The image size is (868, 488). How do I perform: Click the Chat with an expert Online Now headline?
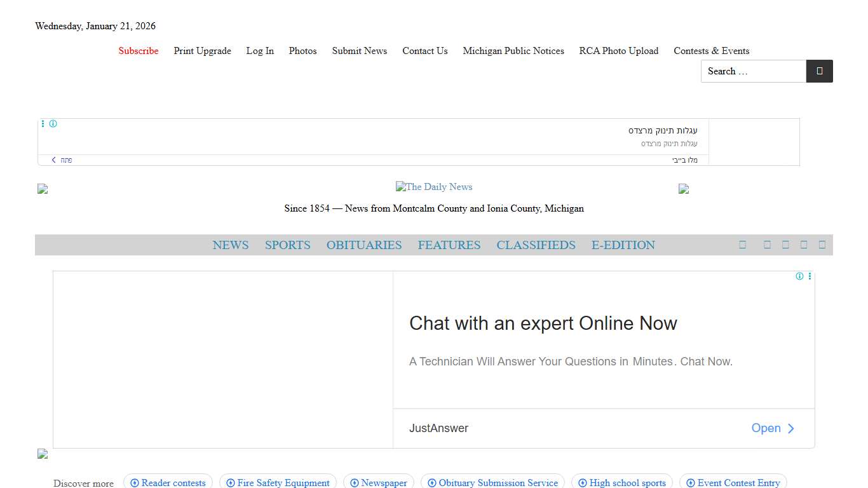(x=543, y=323)
